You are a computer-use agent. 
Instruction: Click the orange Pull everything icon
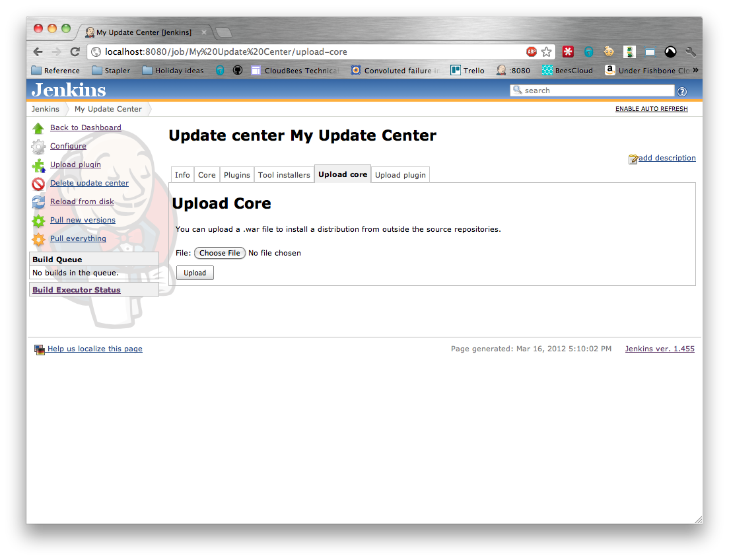(38, 239)
